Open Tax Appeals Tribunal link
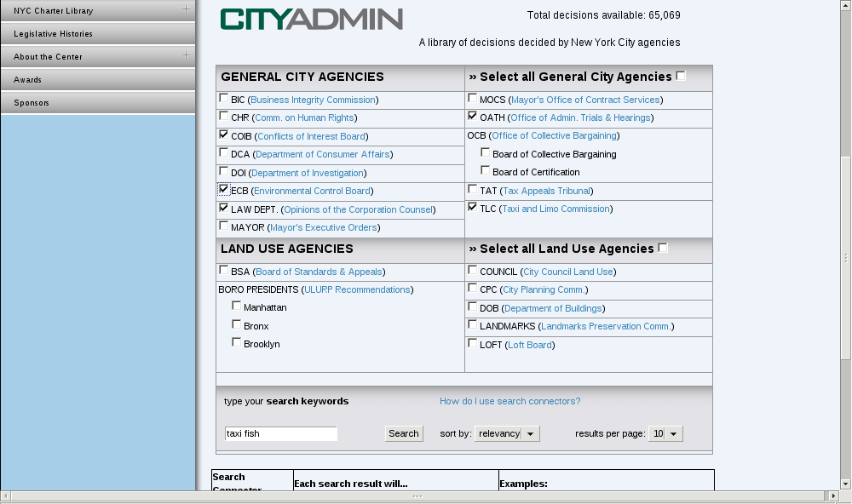This screenshot has height=504, width=852. pyautogui.click(x=547, y=192)
